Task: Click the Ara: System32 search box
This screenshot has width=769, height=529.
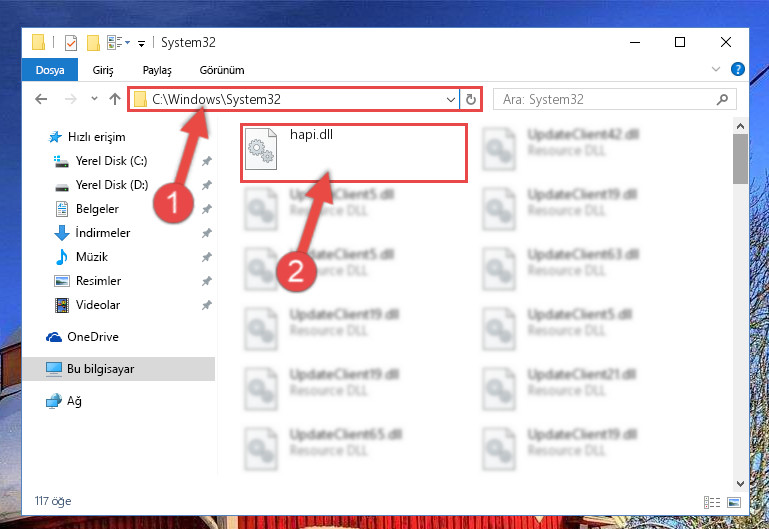Action: 614,100
